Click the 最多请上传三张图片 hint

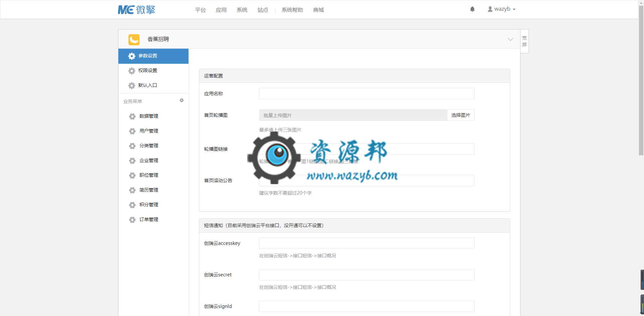(x=280, y=130)
